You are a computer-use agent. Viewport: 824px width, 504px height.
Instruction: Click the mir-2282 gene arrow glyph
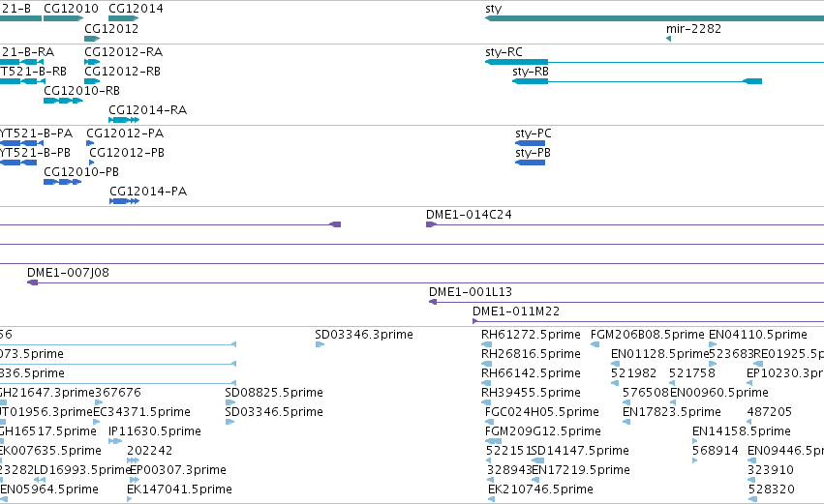pos(668,39)
